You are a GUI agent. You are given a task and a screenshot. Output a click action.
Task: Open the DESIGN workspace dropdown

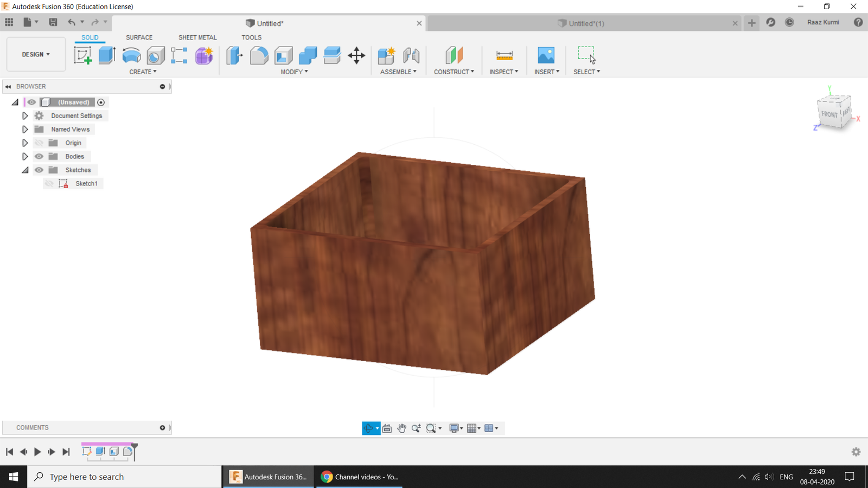(x=36, y=54)
